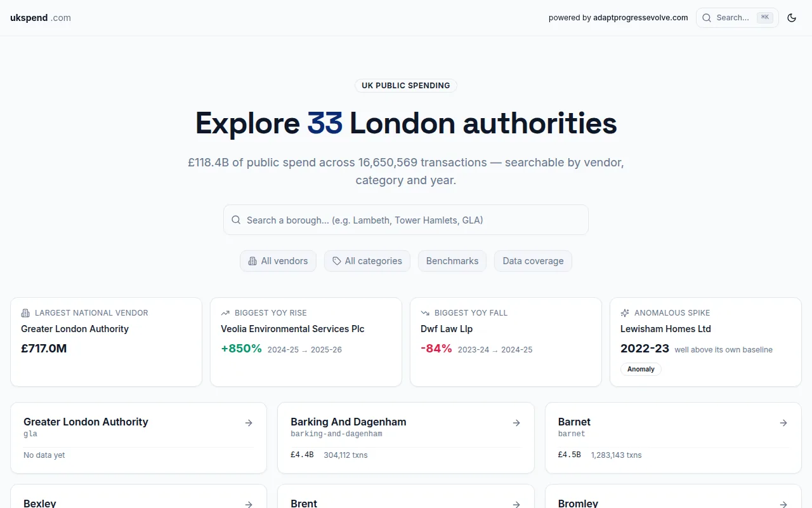Click trending-up icon beside Biggest YoY Rise
Image resolution: width=812 pixels, height=508 pixels.
pyautogui.click(x=225, y=313)
